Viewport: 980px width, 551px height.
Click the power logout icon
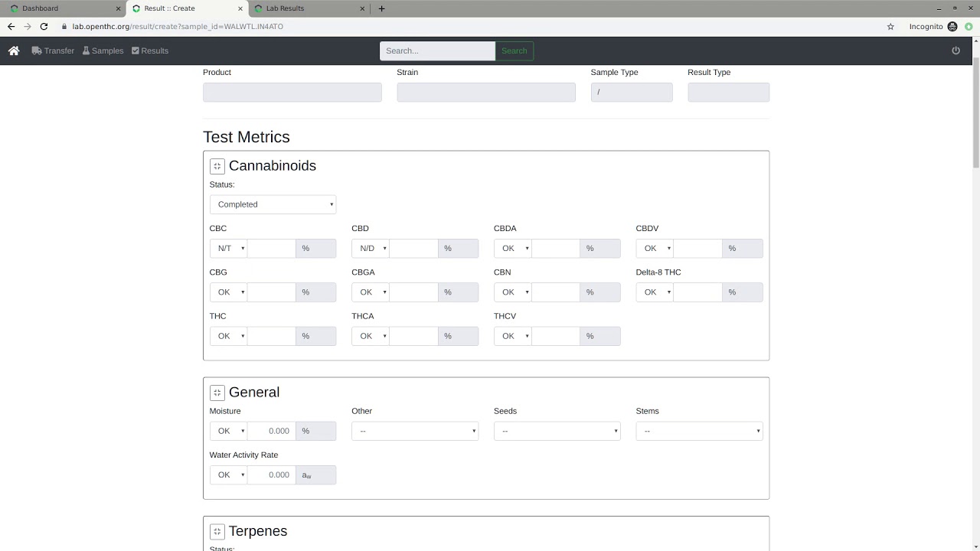tap(955, 51)
